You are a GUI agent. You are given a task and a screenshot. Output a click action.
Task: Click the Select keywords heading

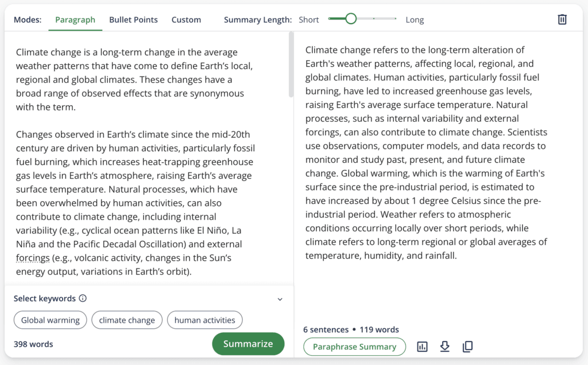(x=45, y=298)
